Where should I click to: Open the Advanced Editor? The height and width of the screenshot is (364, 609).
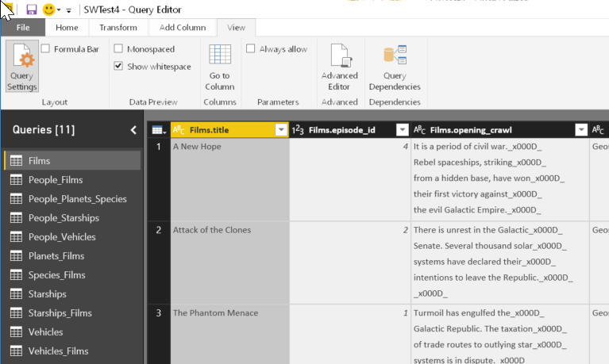tap(340, 67)
